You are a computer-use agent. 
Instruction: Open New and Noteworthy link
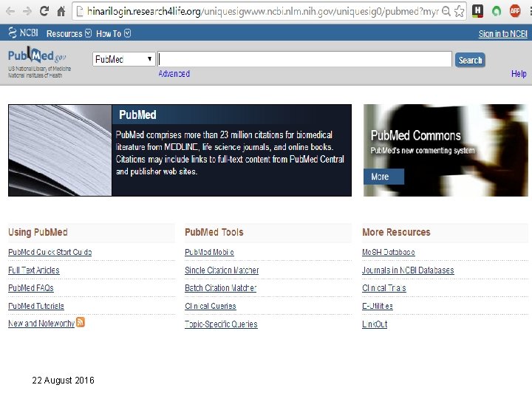click(x=41, y=324)
